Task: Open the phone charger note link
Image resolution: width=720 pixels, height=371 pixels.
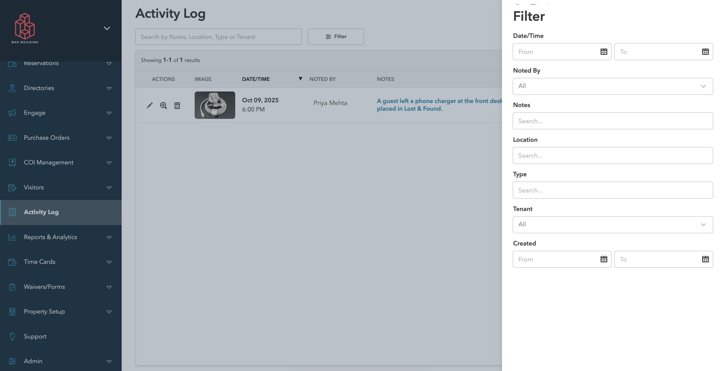Action: click(439, 105)
